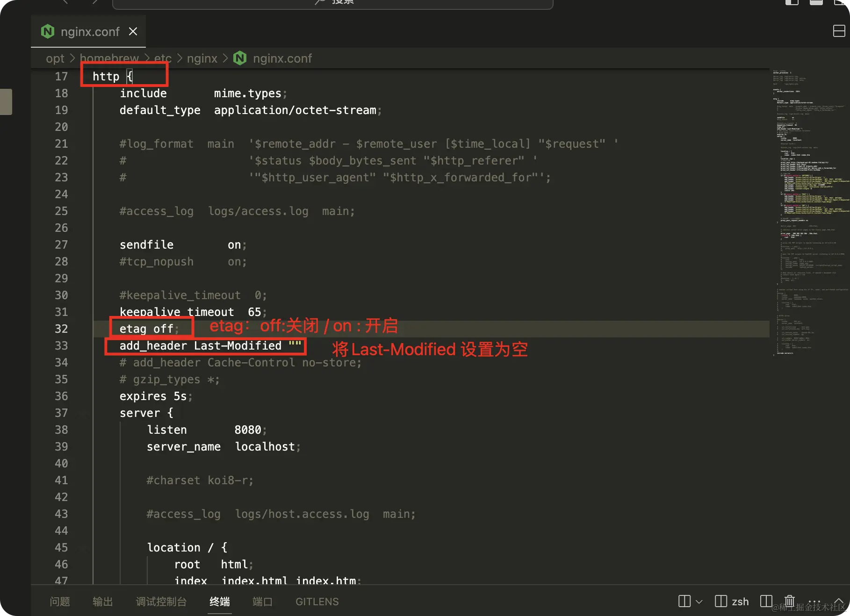This screenshot has width=850, height=616.
Task: Select the zsh terminal instance
Action: 732,602
